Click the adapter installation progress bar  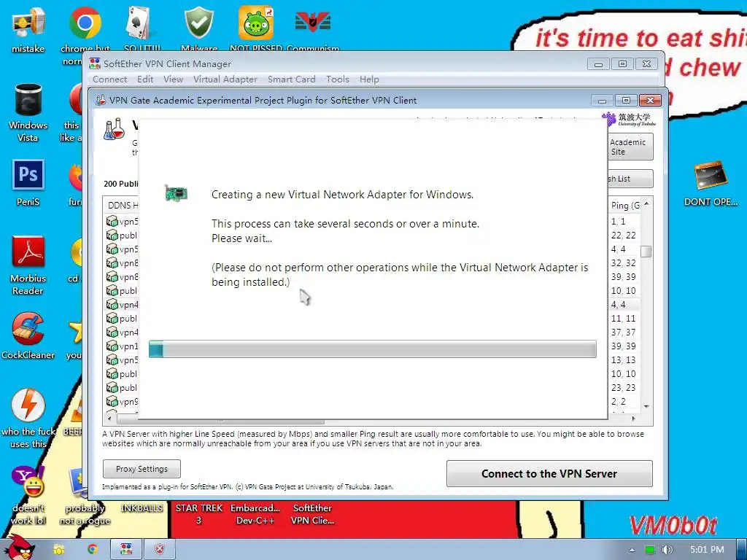(373, 349)
